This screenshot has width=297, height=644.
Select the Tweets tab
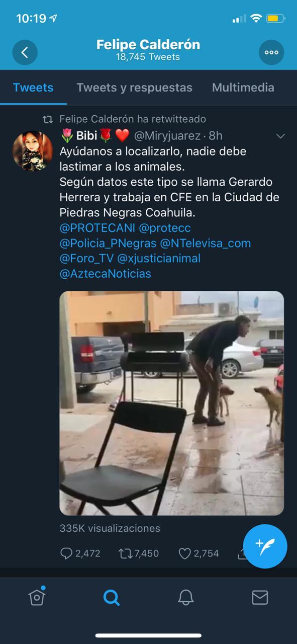33,88
